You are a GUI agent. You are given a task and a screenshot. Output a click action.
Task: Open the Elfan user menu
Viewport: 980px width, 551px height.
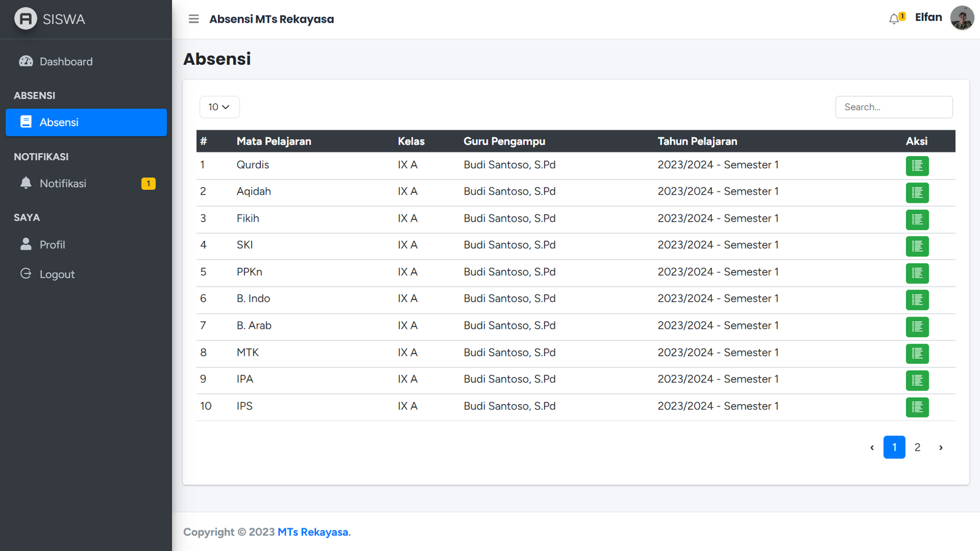(928, 18)
